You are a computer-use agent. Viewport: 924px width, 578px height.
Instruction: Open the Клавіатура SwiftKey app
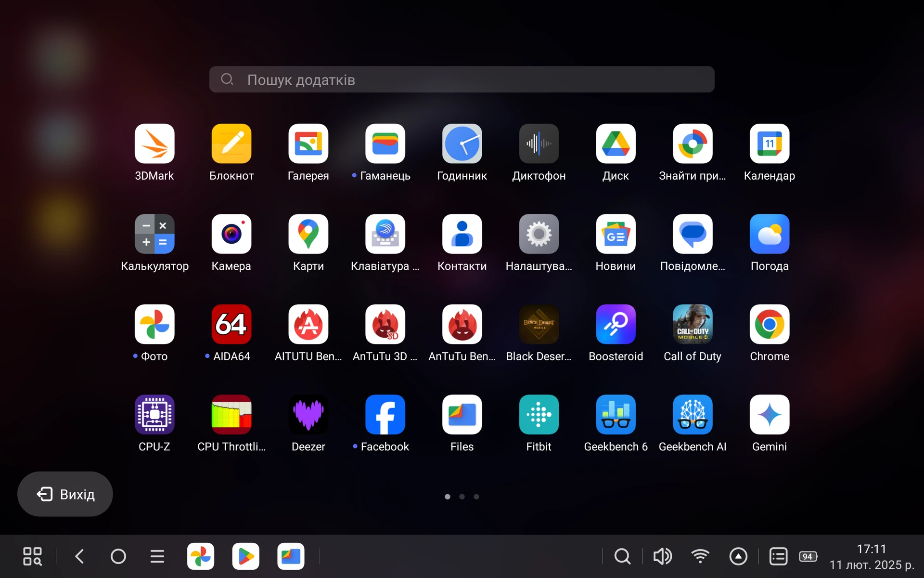[x=385, y=234]
